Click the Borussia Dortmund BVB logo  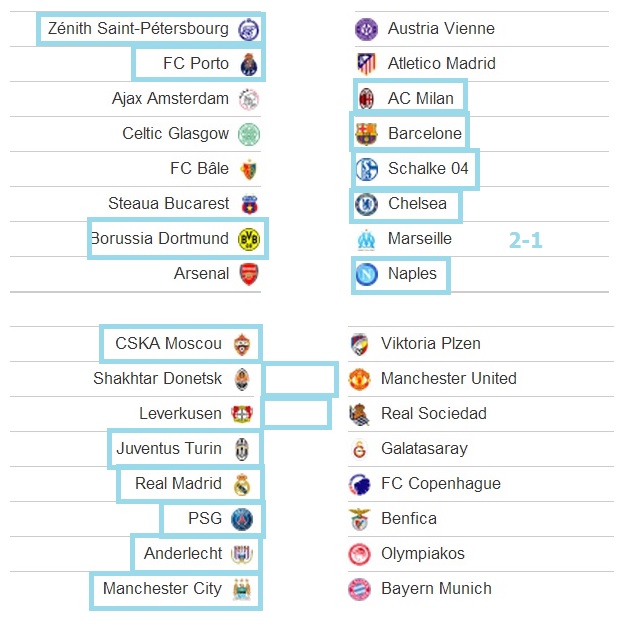(249, 239)
